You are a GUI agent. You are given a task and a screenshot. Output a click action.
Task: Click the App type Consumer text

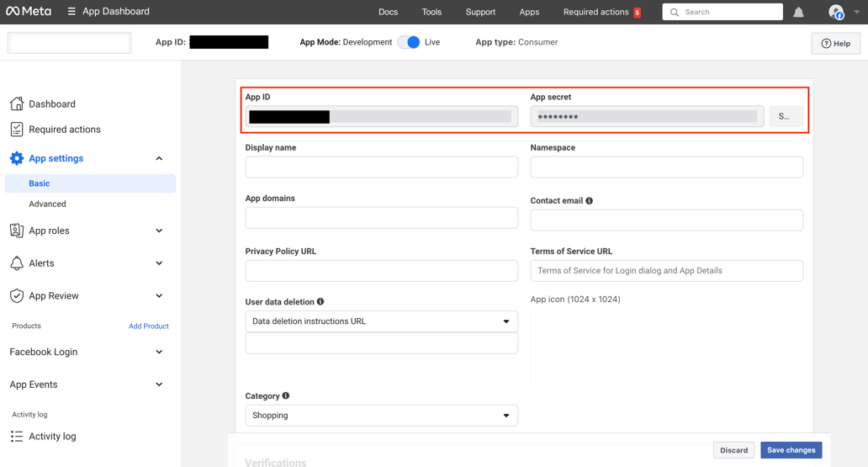coord(516,42)
